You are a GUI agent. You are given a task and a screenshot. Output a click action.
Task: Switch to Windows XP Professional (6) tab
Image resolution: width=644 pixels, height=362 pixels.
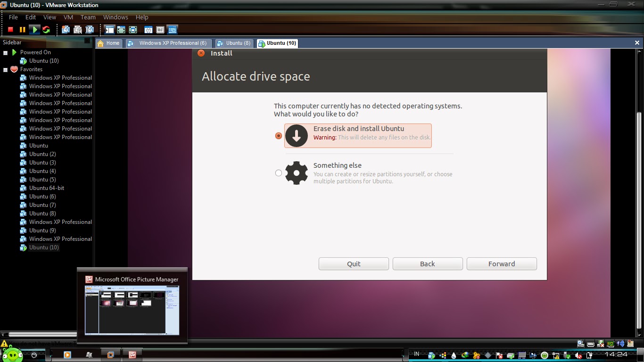point(168,43)
